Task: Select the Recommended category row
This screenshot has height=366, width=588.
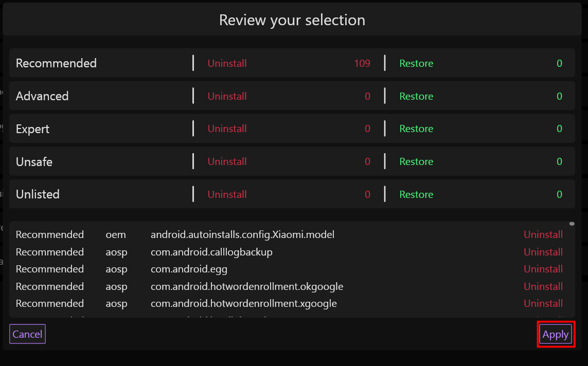Action: point(56,63)
